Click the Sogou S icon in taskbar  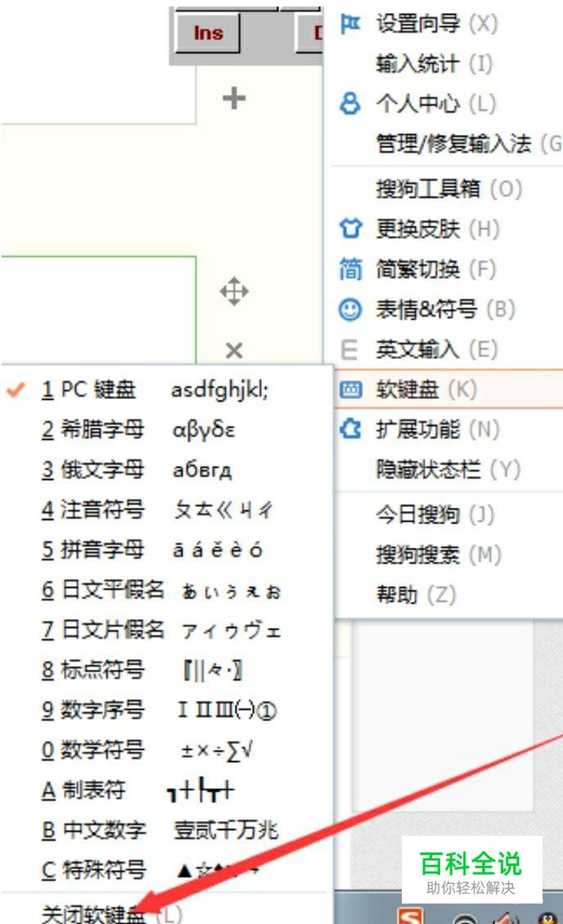pyautogui.click(x=410, y=916)
